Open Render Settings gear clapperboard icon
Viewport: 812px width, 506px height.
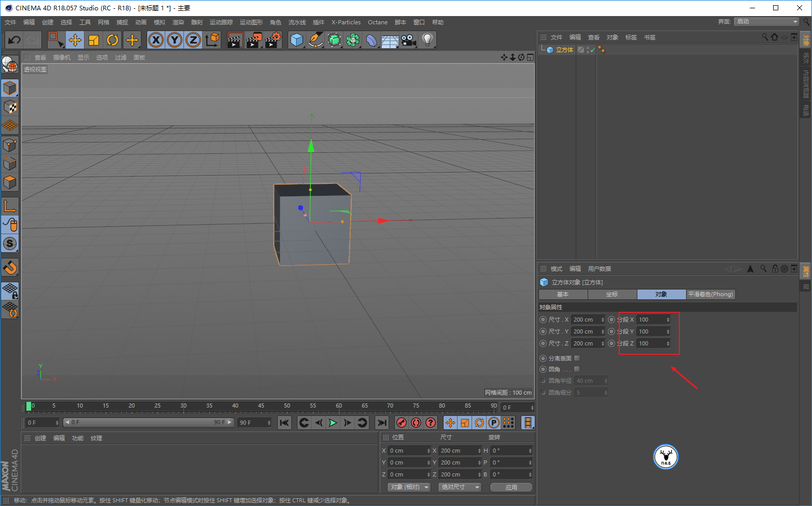(x=273, y=40)
